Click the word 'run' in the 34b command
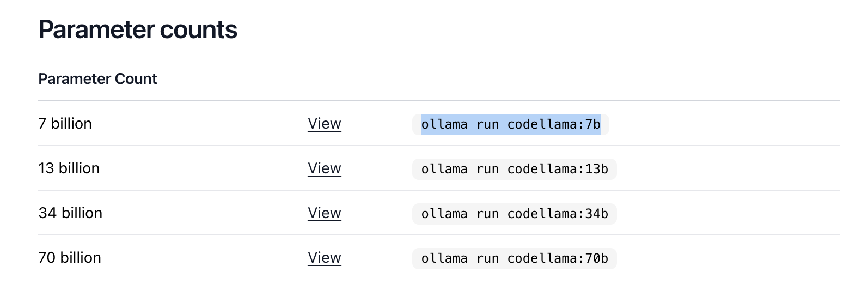868x302 pixels. pos(487,214)
